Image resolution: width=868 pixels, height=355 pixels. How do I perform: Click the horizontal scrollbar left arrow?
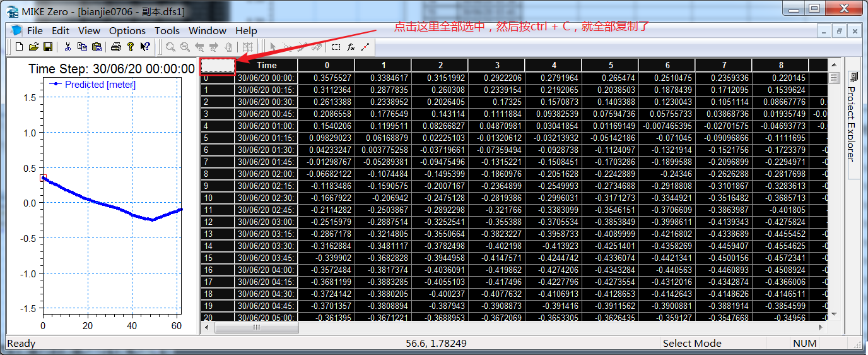pos(208,327)
